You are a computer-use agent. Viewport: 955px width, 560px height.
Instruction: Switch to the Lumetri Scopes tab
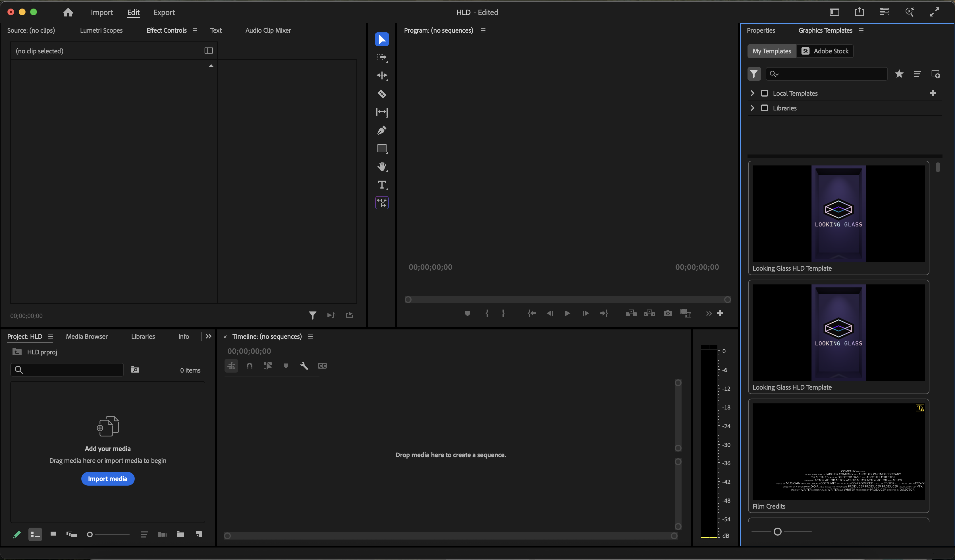point(101,30)
